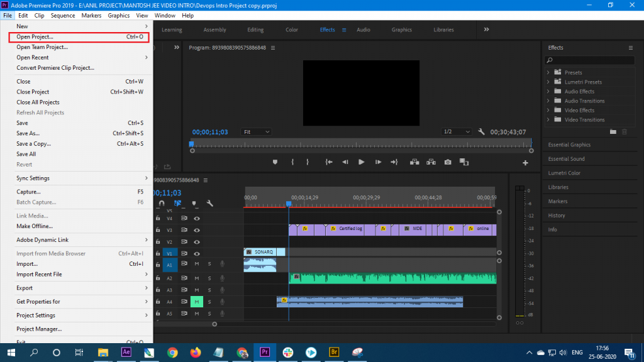
Task: Open the 1/2 playback resolution dropdown
Action: [x=457, y=132]
